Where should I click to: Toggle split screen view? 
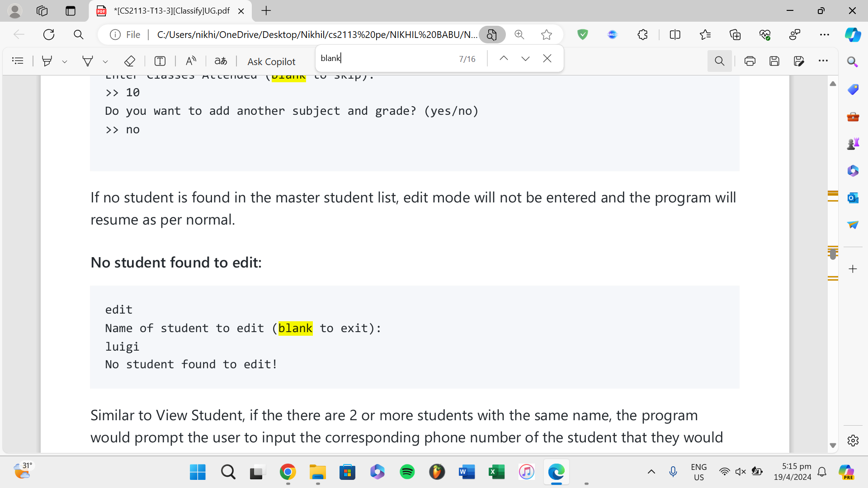coord(675,35)
